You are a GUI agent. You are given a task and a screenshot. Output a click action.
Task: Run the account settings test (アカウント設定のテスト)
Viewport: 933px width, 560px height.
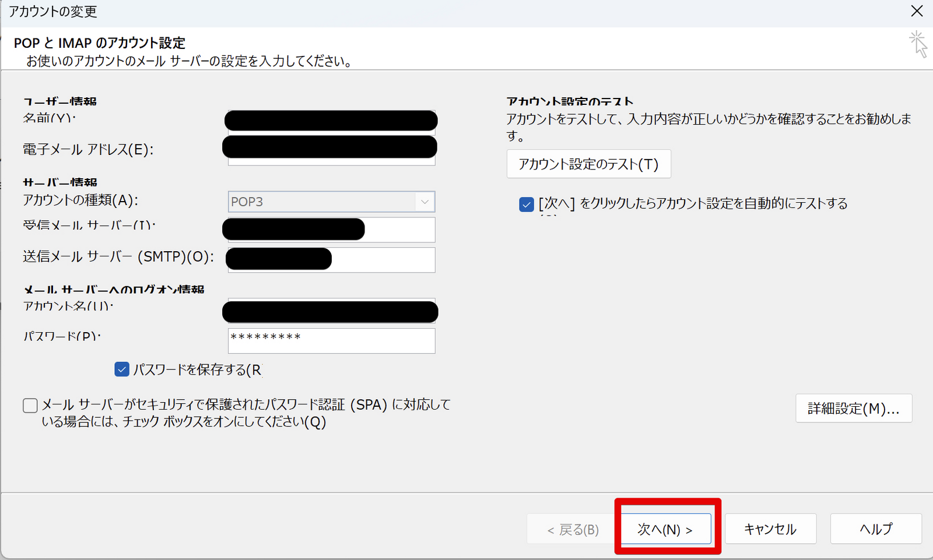588,164
